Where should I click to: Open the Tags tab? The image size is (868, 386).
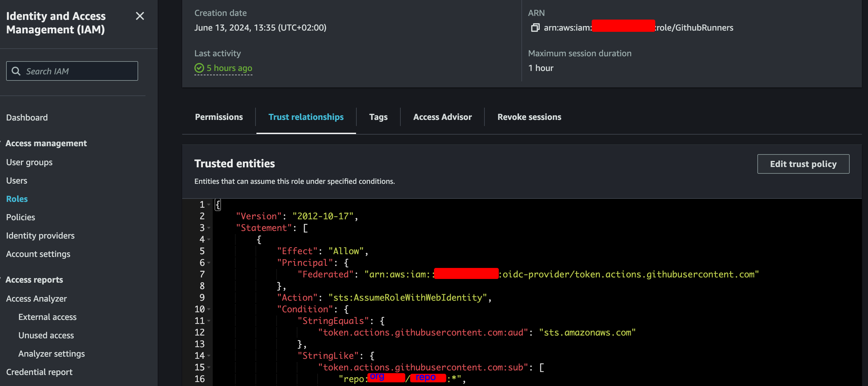[x=378, y=117]
